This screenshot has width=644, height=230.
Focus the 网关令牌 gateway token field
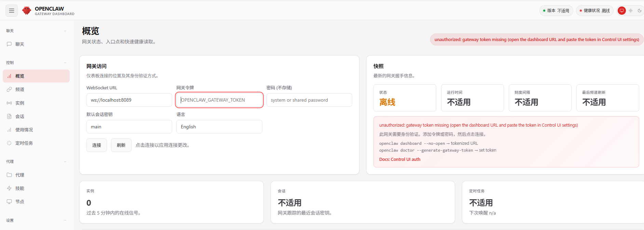point(219,100)
